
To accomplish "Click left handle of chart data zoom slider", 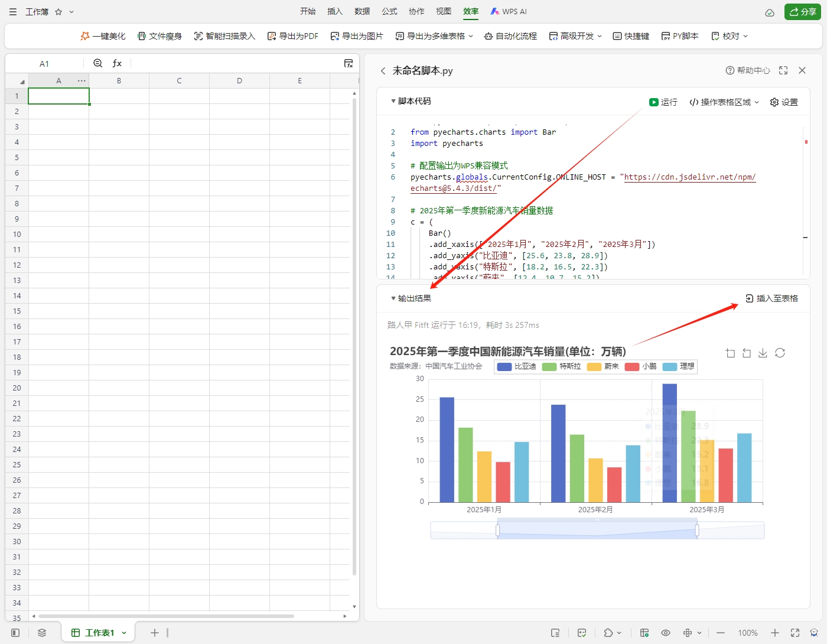I will [498, 531].
